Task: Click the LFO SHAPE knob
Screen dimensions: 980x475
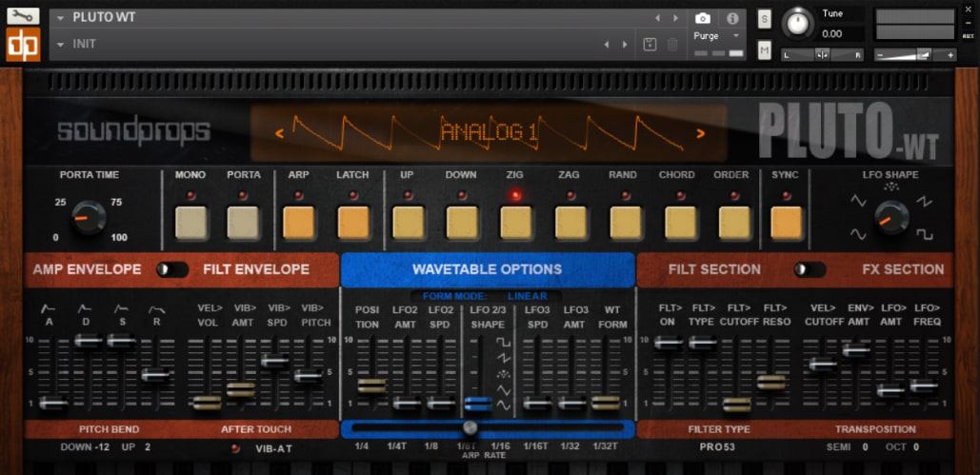Action: click(x=891, y=218)
